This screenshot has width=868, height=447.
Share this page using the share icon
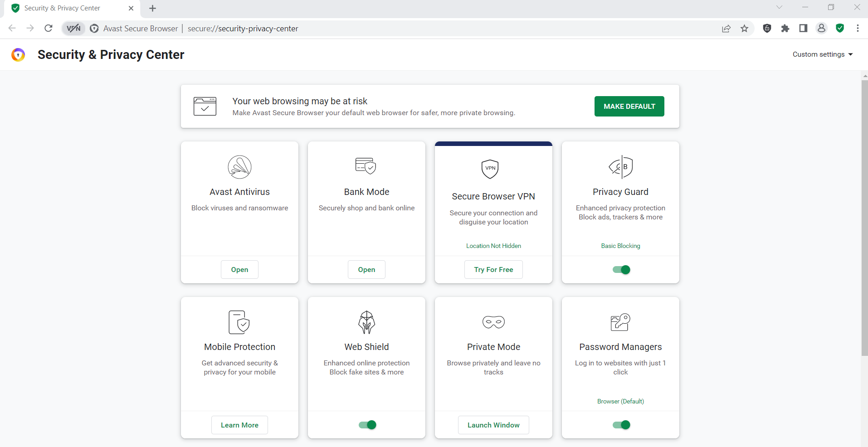coord(726,29)
